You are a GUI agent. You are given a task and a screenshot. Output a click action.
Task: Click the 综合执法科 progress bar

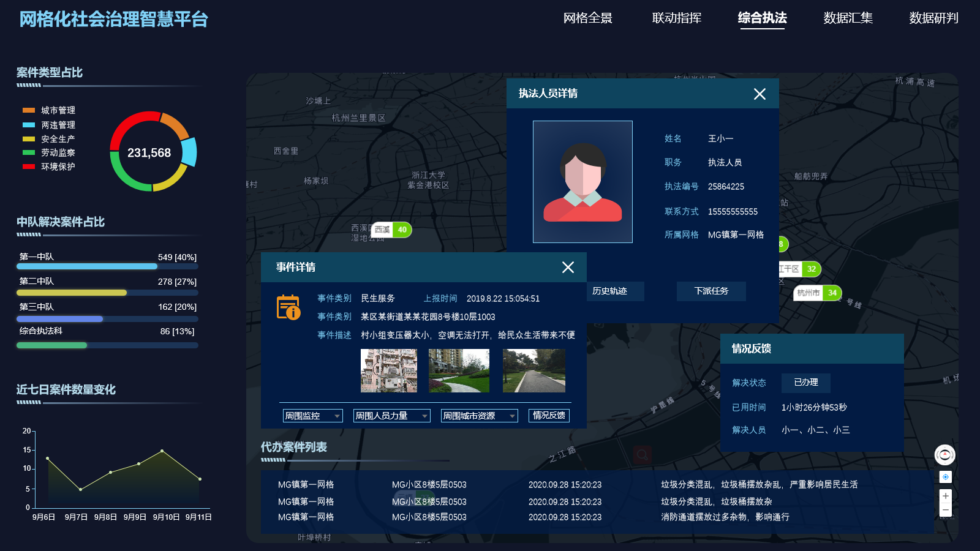click(107, 345)
